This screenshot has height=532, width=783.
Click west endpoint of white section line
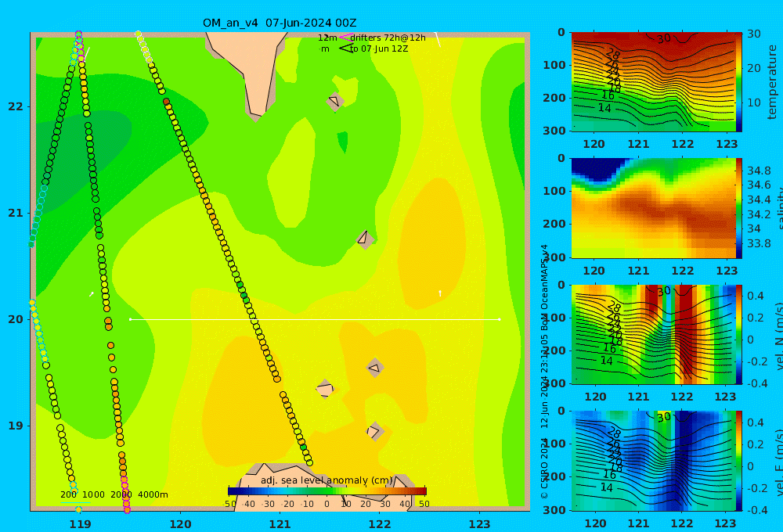(130, 319)
